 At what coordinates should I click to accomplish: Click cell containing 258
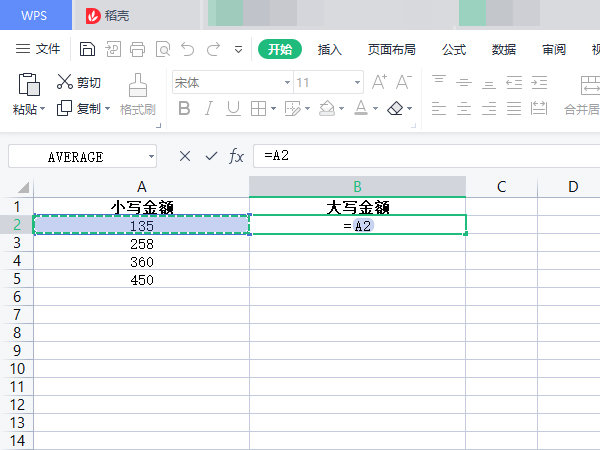point(142,244)
